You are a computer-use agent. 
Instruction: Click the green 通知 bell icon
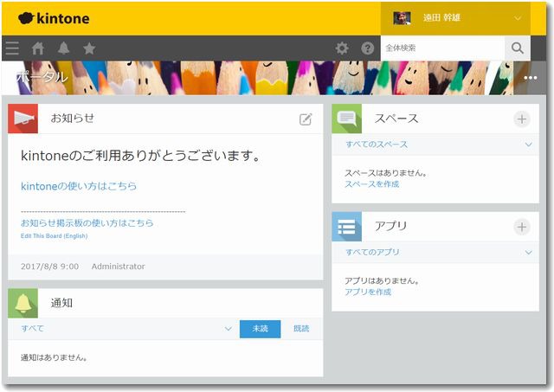(23, 303)
